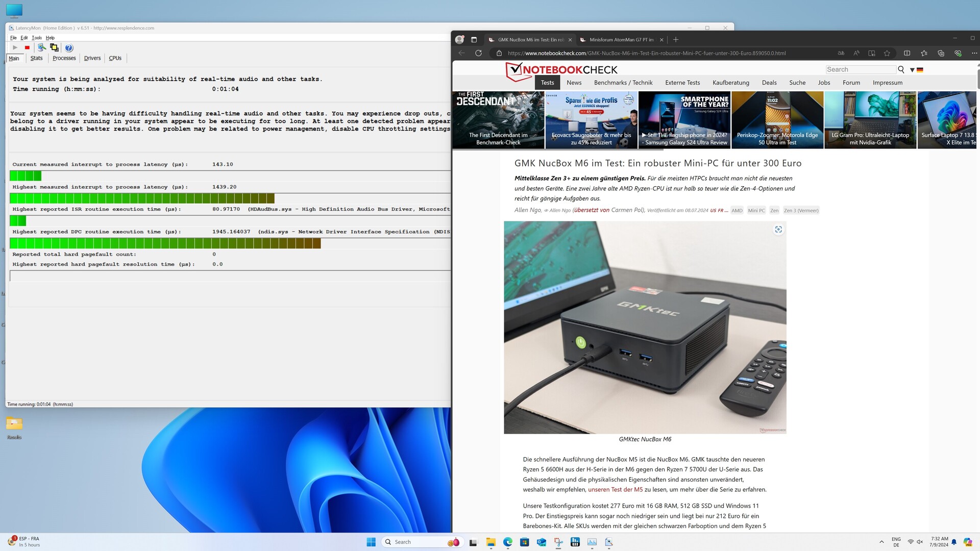Switch to the Stats tab
This screenshot has width=980, height=551.
coord(36,58)
